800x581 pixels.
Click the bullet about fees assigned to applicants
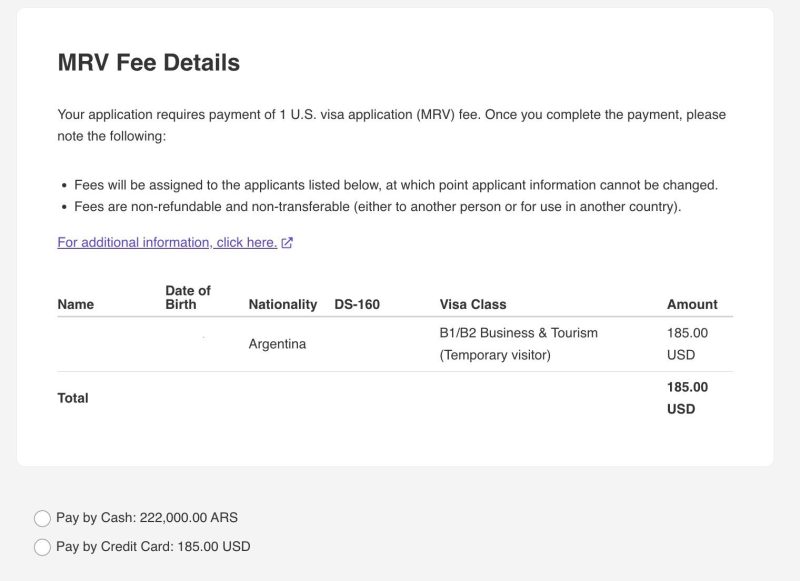[396, 185]
